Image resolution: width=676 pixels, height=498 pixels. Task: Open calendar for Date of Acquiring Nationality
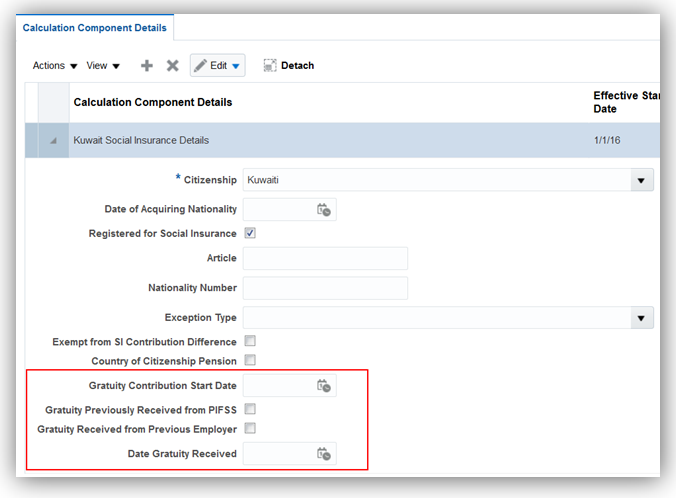point(324,210)
